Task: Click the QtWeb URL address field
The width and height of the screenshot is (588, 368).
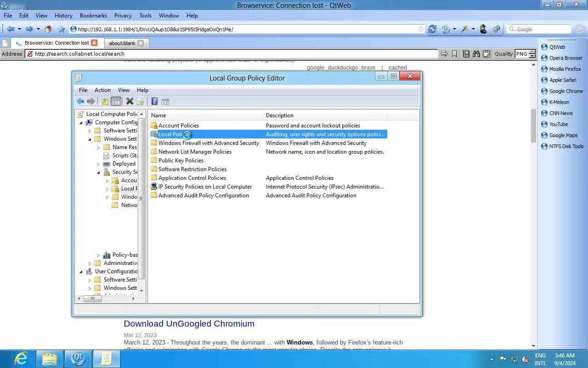Action: pyautogui.click(x=248, y=29)
